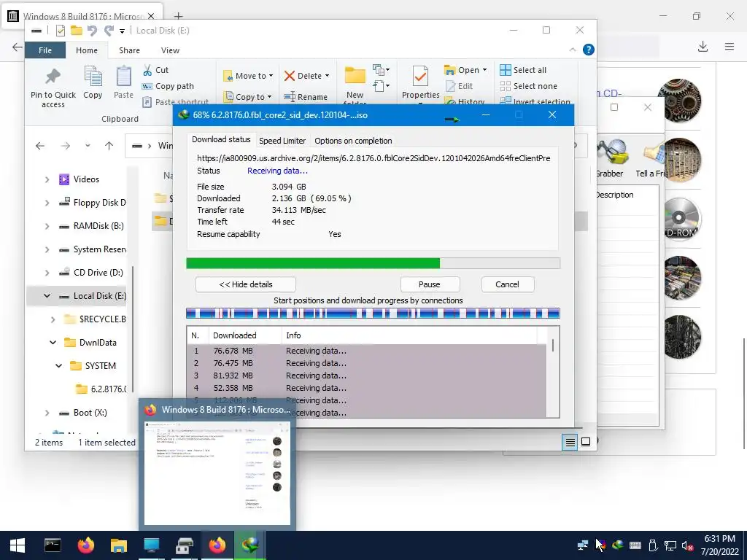Collapse DwnlData folder node
The width and height of the screenshot is (747, 560).
(x=53, y=343)
